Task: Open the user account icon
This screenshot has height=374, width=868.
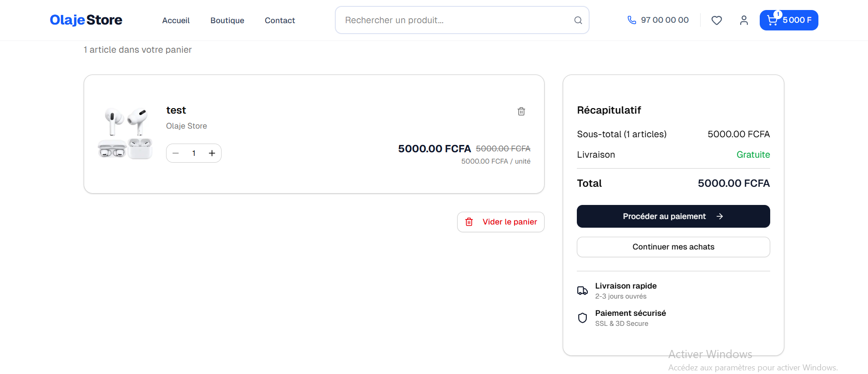Action: pyautogui.click(x=744, y=20)
